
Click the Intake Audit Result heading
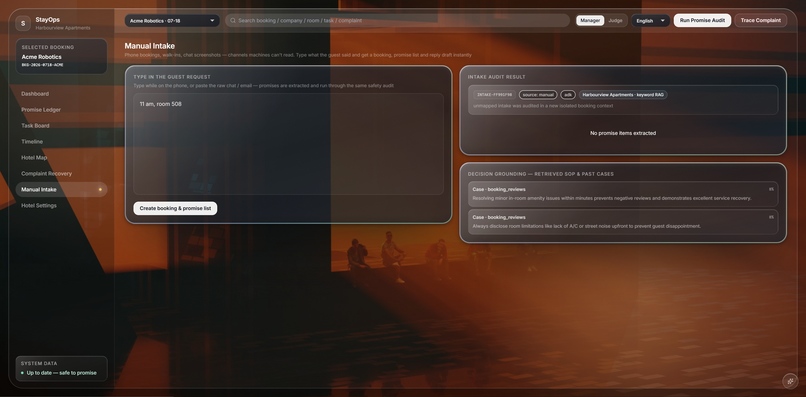[497, 77]
